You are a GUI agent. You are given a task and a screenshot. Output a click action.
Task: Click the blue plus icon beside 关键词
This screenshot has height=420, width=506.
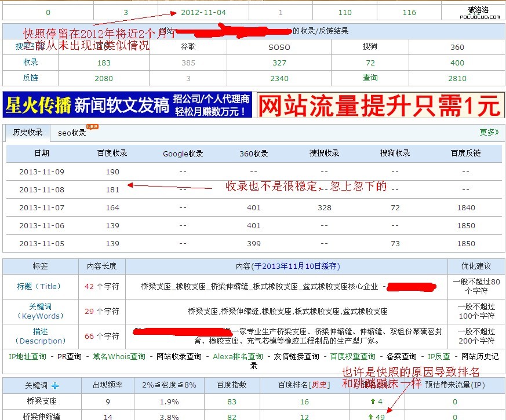[x=55, y=385]
